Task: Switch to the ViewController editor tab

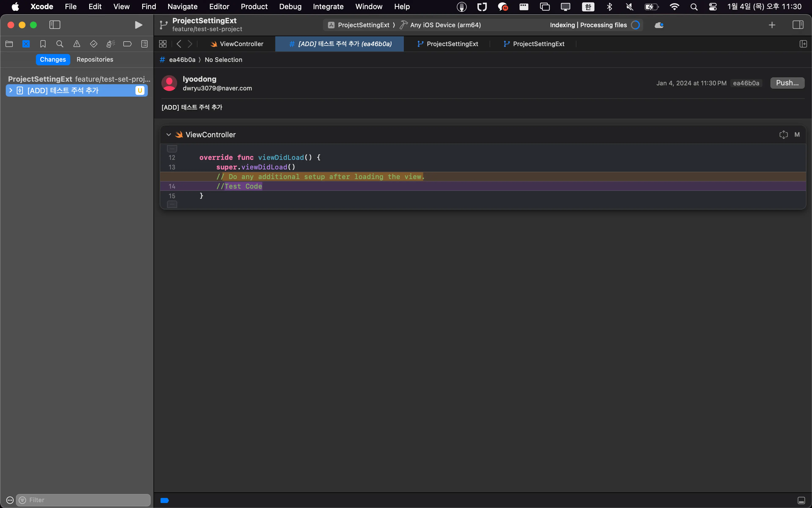Action: click(237, 44)
